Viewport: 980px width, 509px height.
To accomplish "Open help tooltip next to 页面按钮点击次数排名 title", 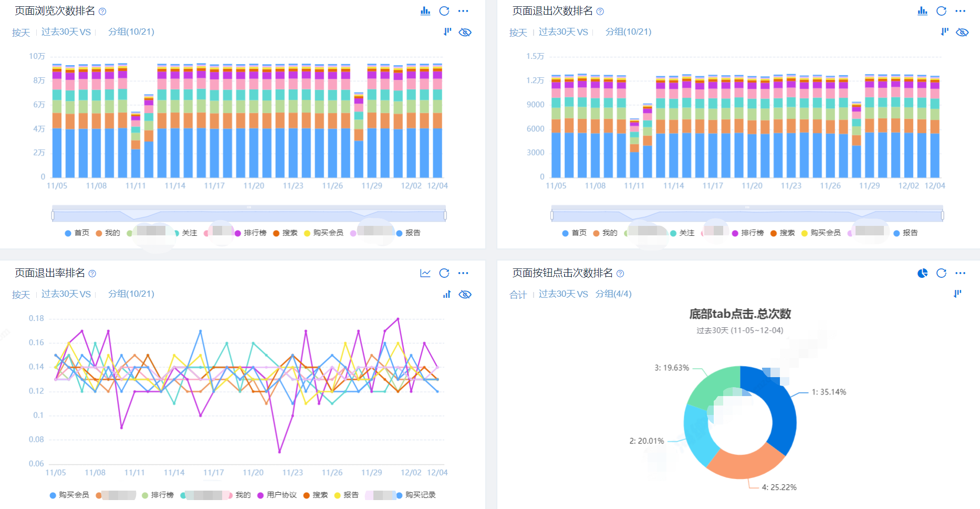I will click(620, 274).
